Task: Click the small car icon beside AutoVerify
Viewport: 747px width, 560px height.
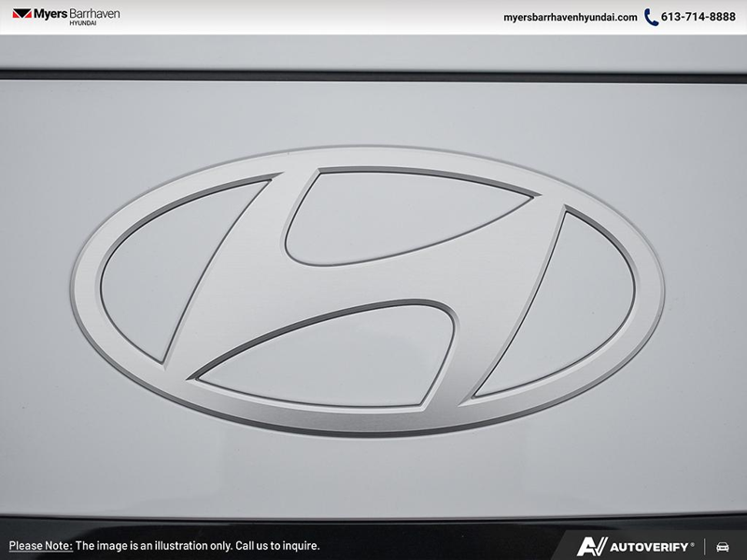Action: pos(723,546)
